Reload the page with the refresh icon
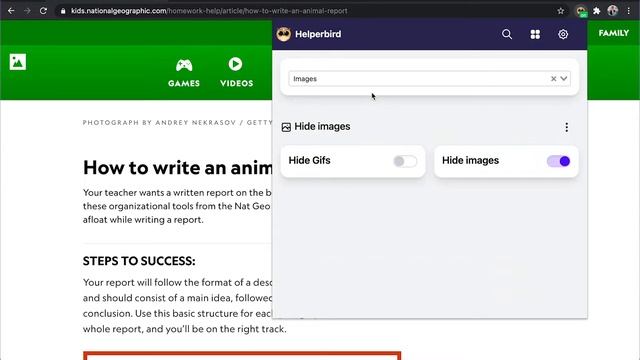 tap(43, 11)
